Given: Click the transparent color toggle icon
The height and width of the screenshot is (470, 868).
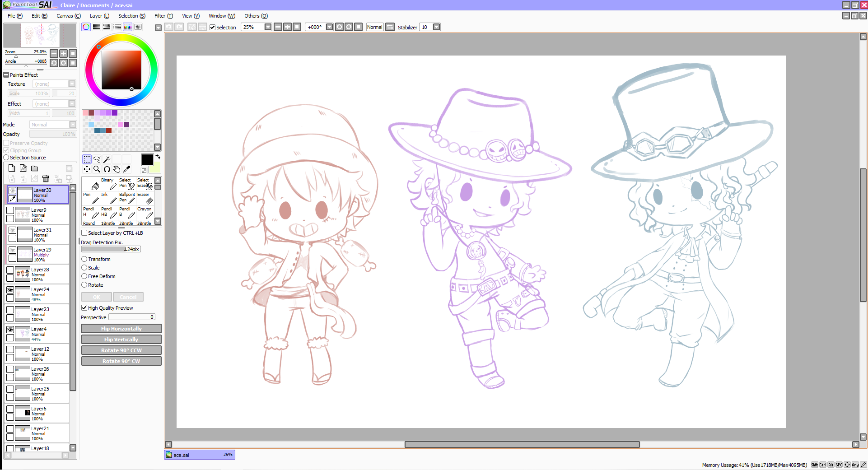Looking at the screenshot, I should (x=144, y=170).
